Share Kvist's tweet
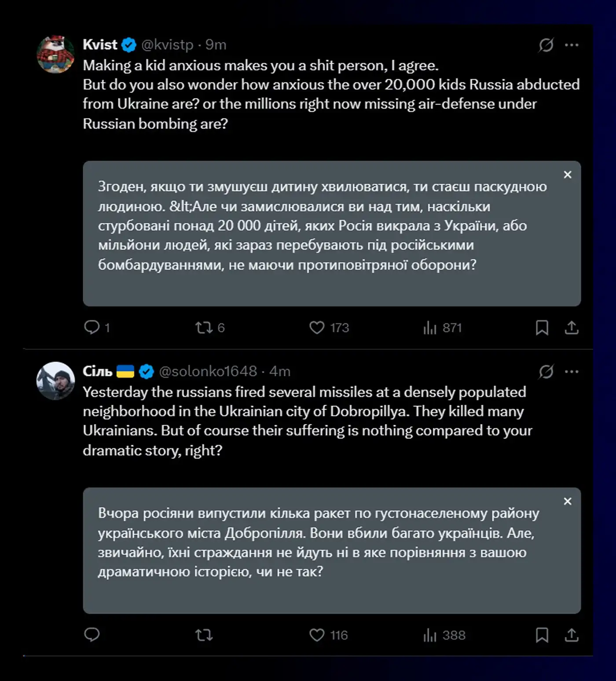 tap(572, 328)
